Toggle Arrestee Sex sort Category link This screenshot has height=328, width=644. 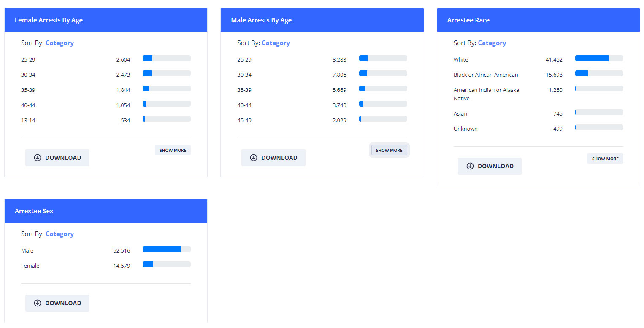[60, 234]
